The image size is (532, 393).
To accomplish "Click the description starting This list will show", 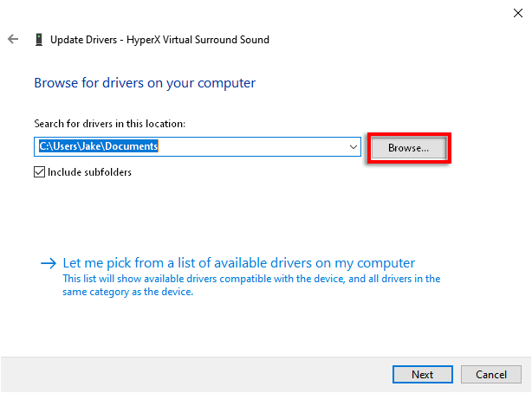I will click(251, 279).
